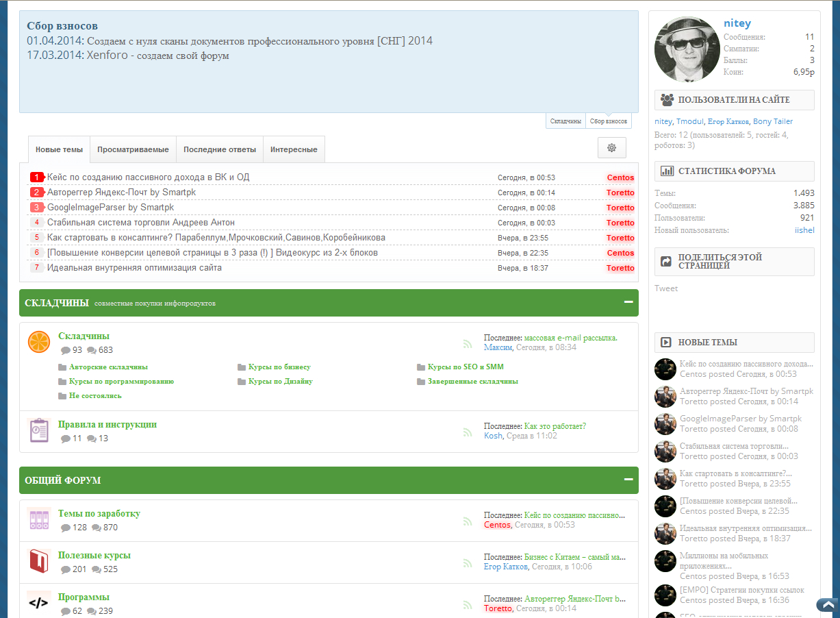
Task: Click the Темы по заработку binders icon
Action: click(39, 519)
